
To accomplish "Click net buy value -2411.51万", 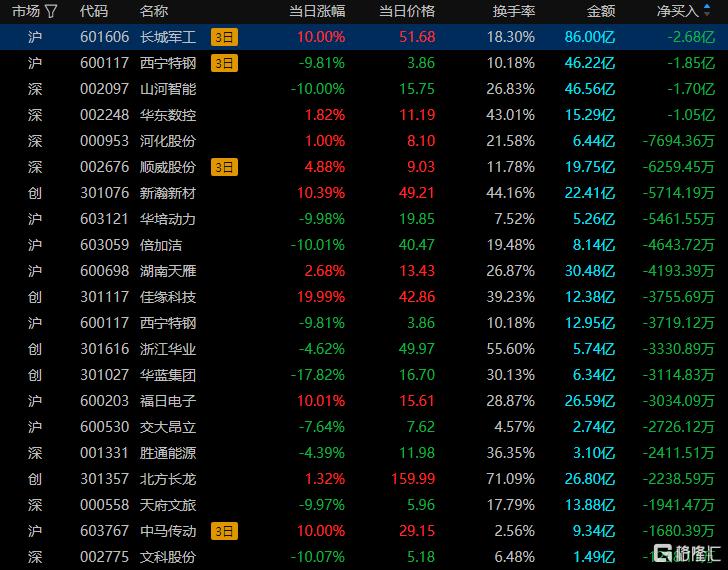I will [679, 453].
